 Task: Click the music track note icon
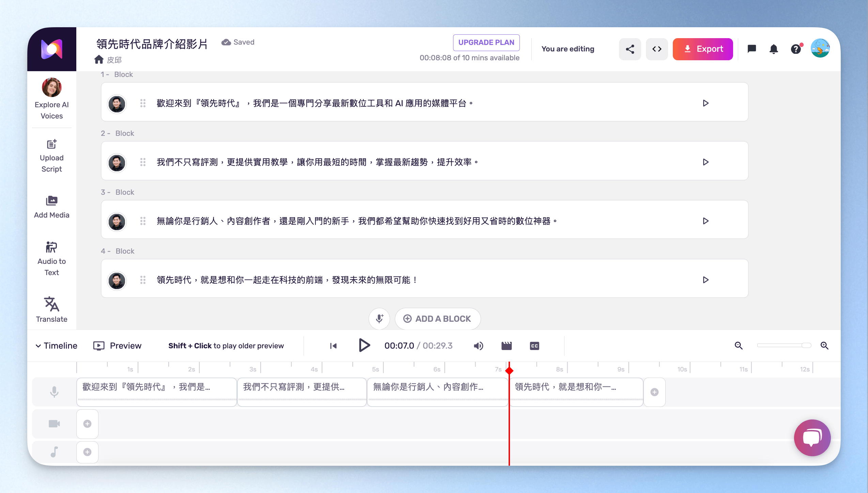[x=54, y=452]
